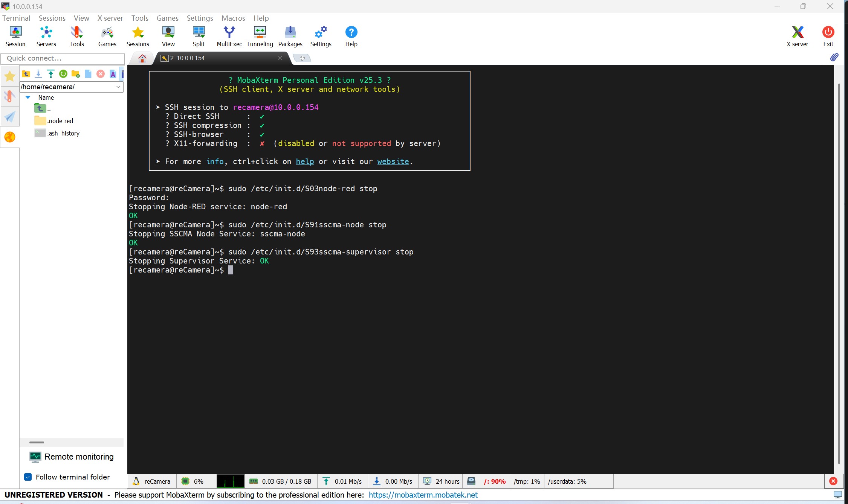Click the new folder icon in SFTP toolbar
The image size is (848, 504).
76,74
